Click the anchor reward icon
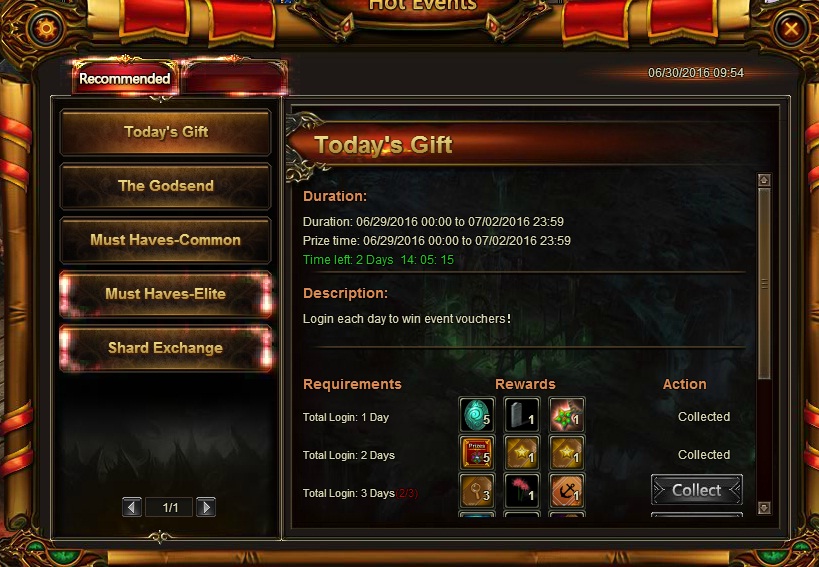 (x=567, y=491)
